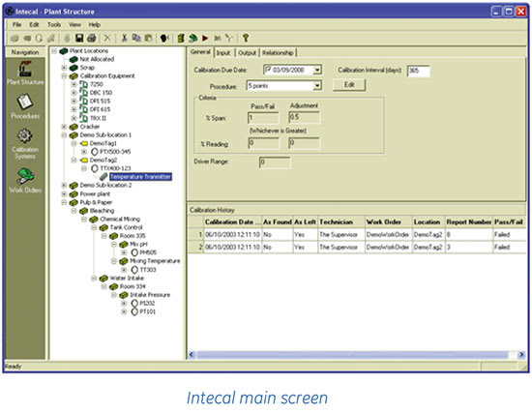
Task: Click the Report Number column header
Action: (469, 221)
